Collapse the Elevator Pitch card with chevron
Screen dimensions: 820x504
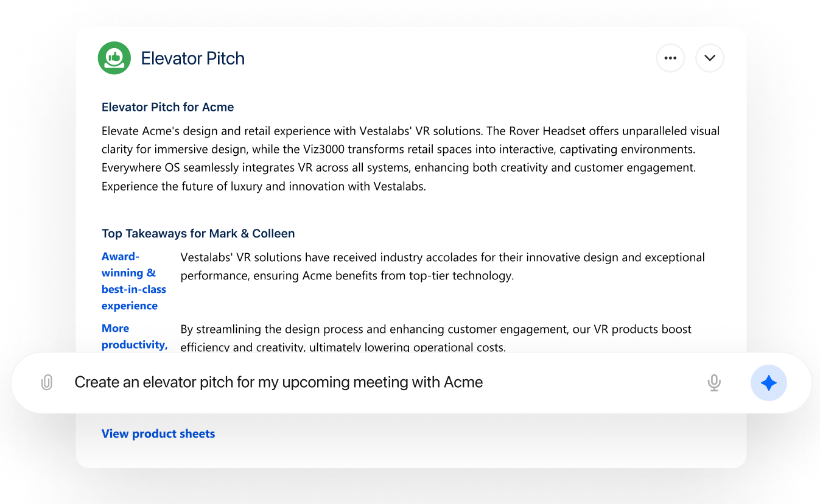[x=710, y=58]
